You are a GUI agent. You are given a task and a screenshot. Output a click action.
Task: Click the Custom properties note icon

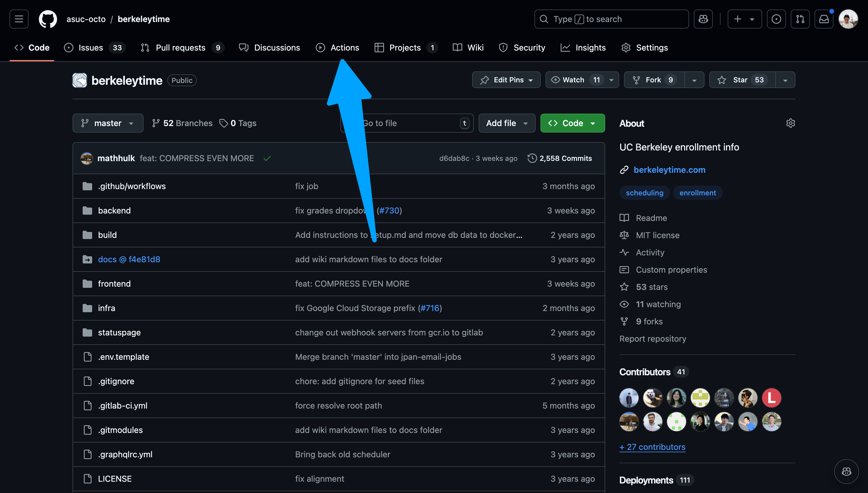(x=624, y=269)
